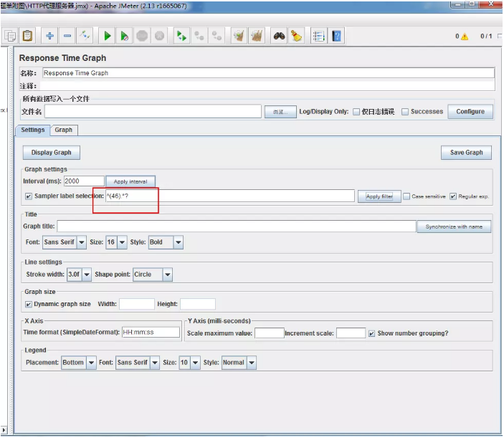Click the Remote start all icon

tap(181, 36)
